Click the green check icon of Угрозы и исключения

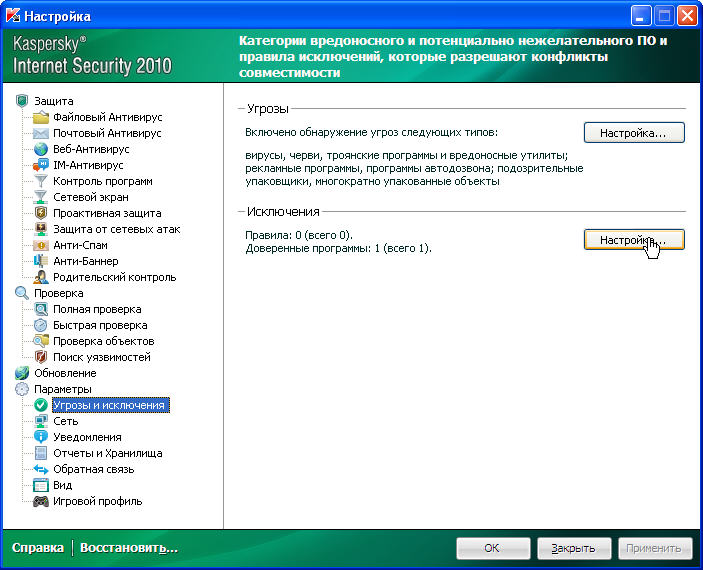(x=41, y=405)
